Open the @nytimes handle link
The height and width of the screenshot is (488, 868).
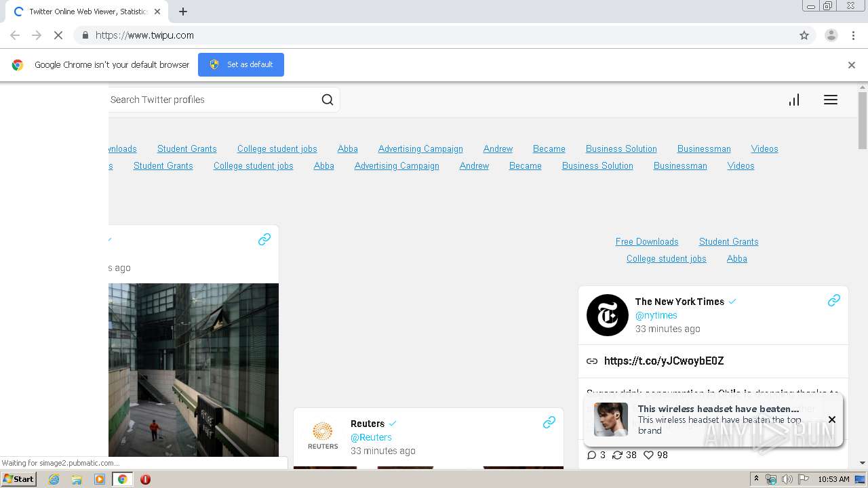(656, 315)
